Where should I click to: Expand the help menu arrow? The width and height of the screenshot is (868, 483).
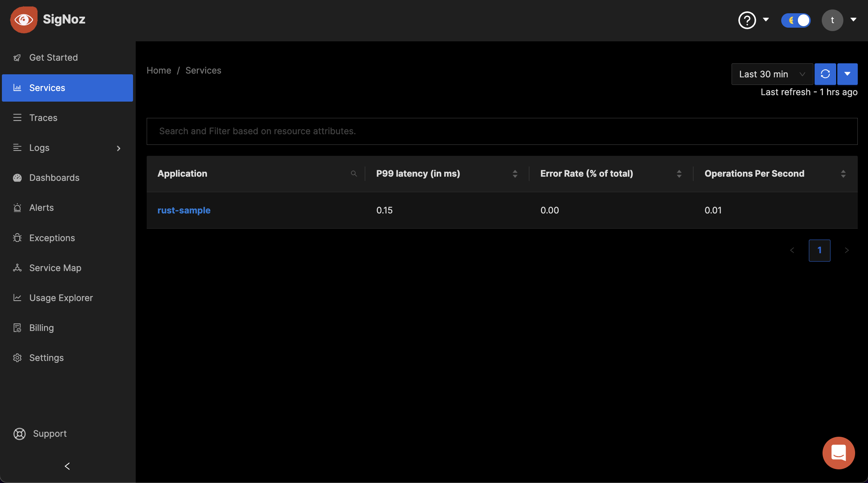[766, 20]
